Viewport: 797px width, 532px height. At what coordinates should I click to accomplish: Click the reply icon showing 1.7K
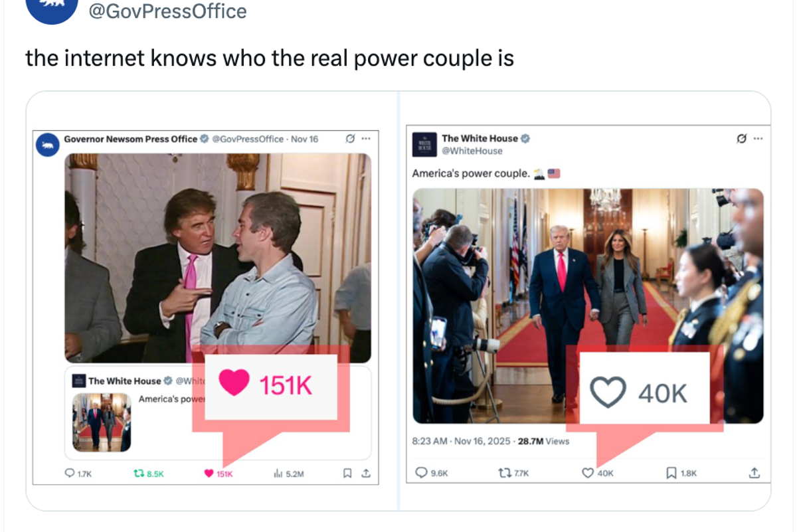coord(69,474)
